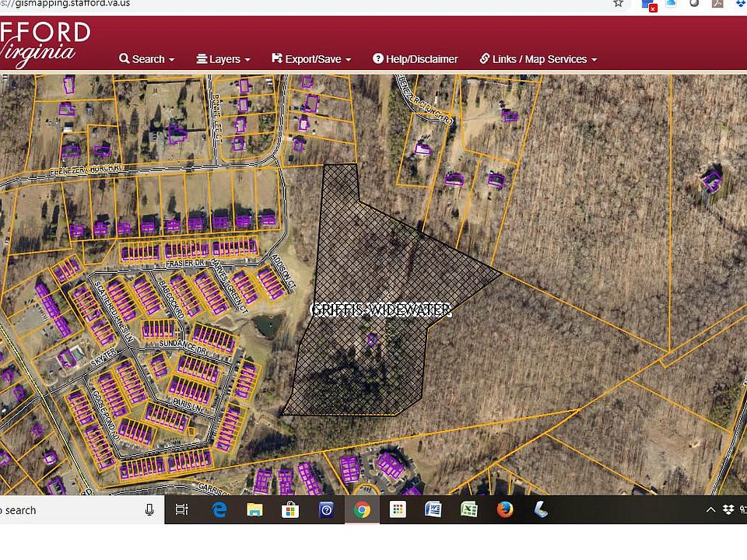Image resolution: width=747 pixels, height=560 pixels.
Task: Open the blue question-mark help app in taskbar
Action: (x=326, y=510)
